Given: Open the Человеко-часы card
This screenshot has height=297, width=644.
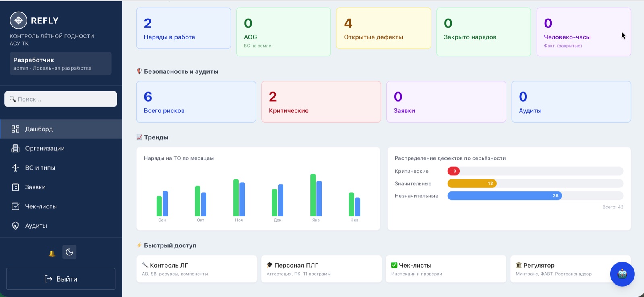Looking at the screenshot, I should (584, 32).
